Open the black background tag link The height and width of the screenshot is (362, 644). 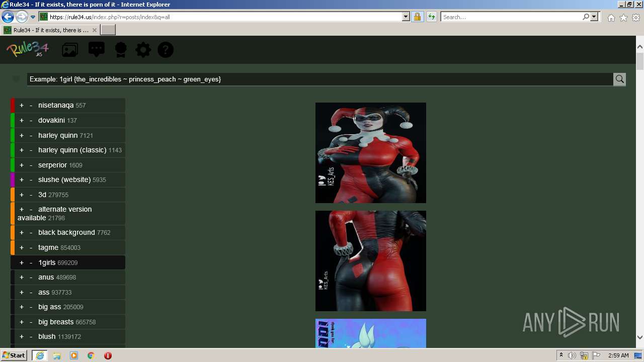pyautogui.click(x=66, y=232)
